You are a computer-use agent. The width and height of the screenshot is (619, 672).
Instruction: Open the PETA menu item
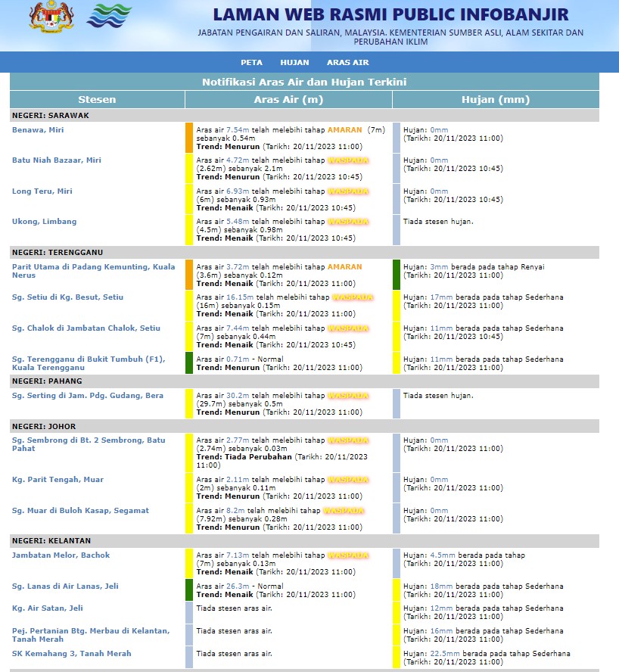(x=251, y=62)
